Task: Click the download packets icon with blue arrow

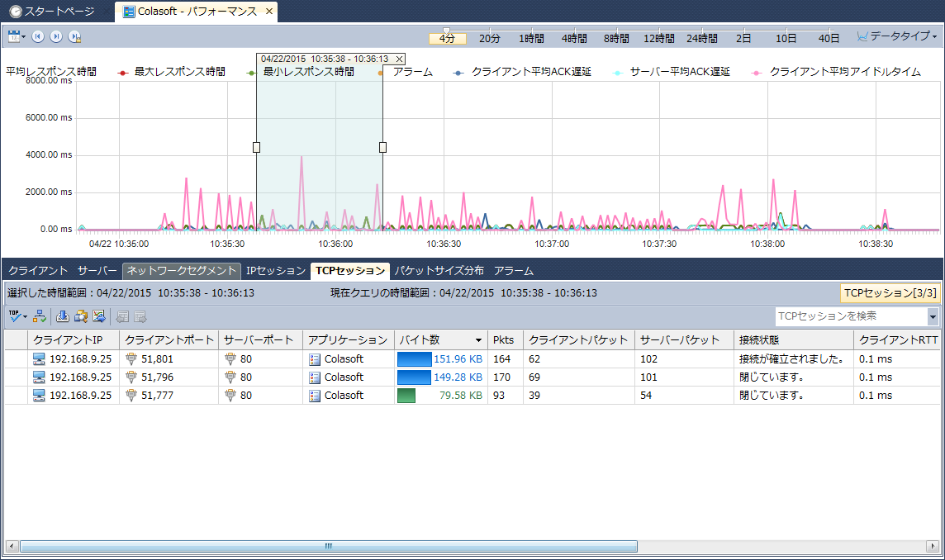Action: [63, 316]
